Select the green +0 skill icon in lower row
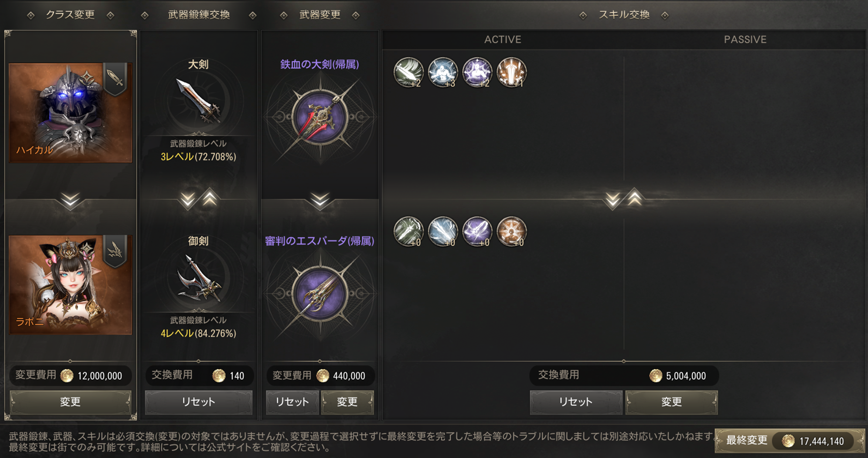The width and height of the screenshot is (868, 458). [x=409, y=231]
